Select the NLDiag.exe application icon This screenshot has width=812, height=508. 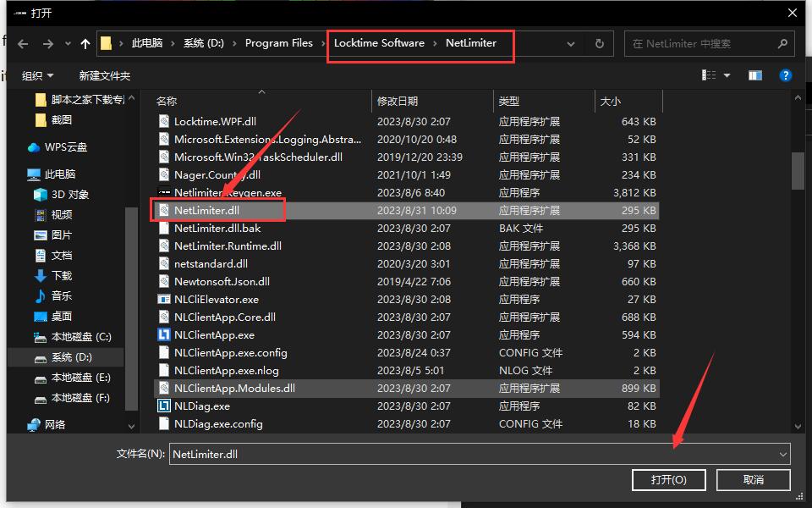coord(163,406)
